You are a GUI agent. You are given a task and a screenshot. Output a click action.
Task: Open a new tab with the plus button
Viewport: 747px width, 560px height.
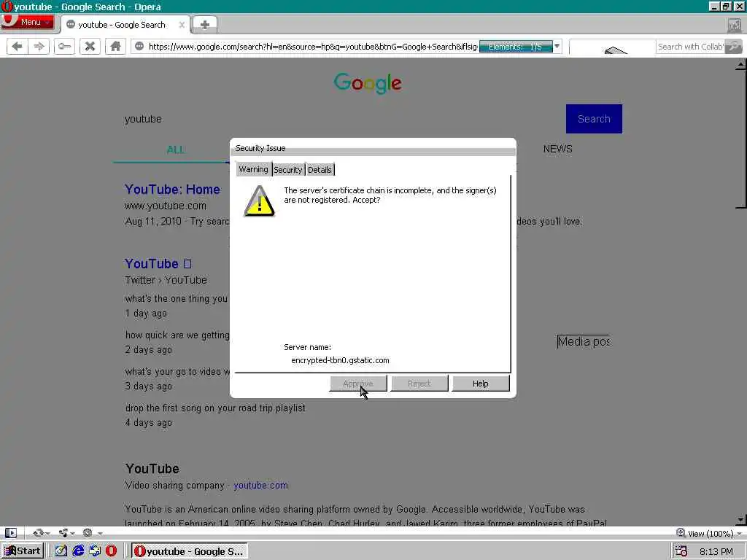(x=205, y=25)
